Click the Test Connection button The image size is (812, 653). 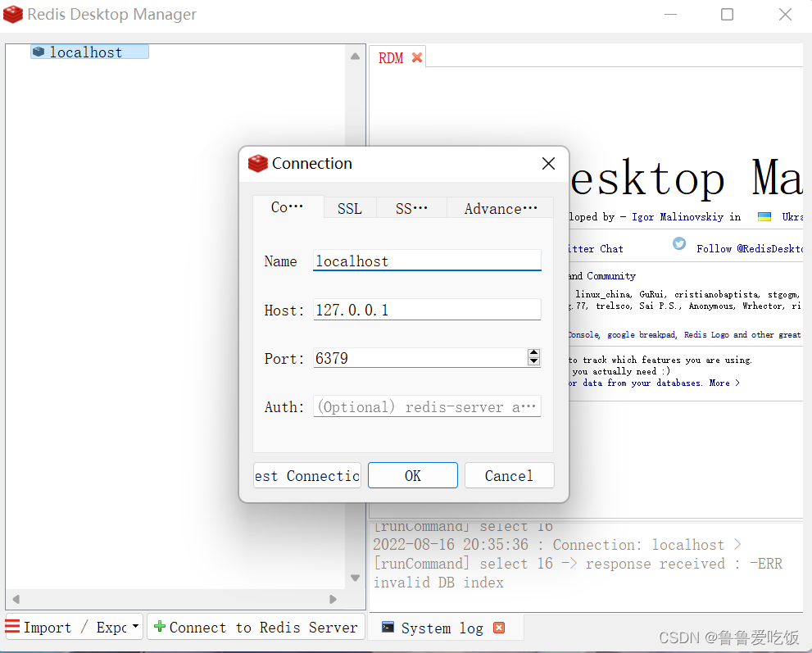307,475
